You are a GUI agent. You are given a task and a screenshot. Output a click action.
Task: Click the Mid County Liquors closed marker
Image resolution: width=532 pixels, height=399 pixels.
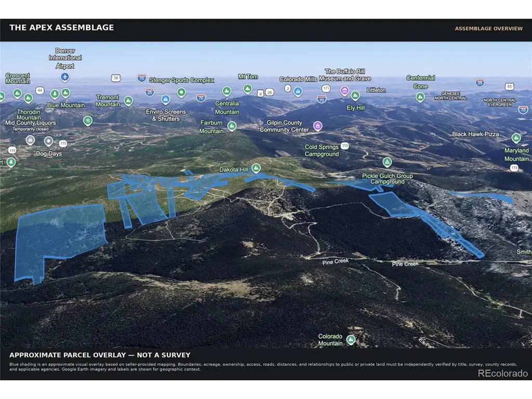(x=30, y=140)
